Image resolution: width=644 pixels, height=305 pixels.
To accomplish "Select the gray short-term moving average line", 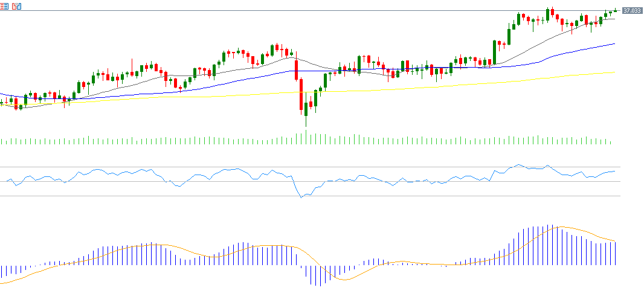I will pyautogui.click(x=544, y=39).
